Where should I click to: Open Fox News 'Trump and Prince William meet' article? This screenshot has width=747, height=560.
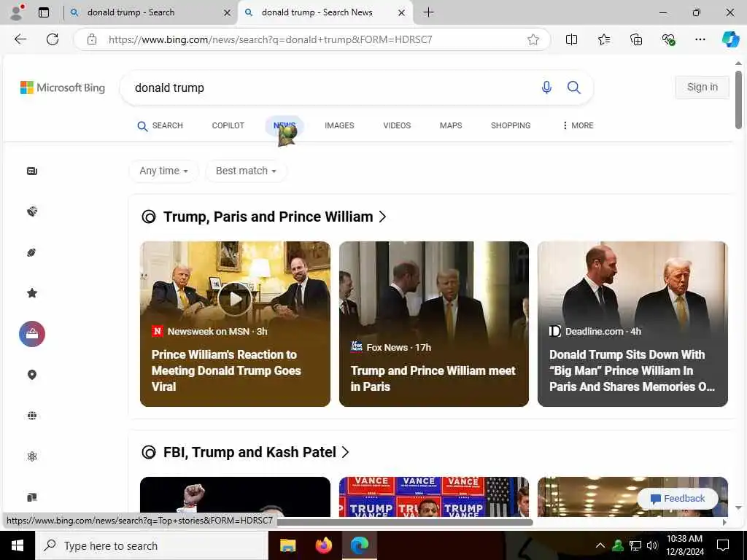tap(433, 378)
